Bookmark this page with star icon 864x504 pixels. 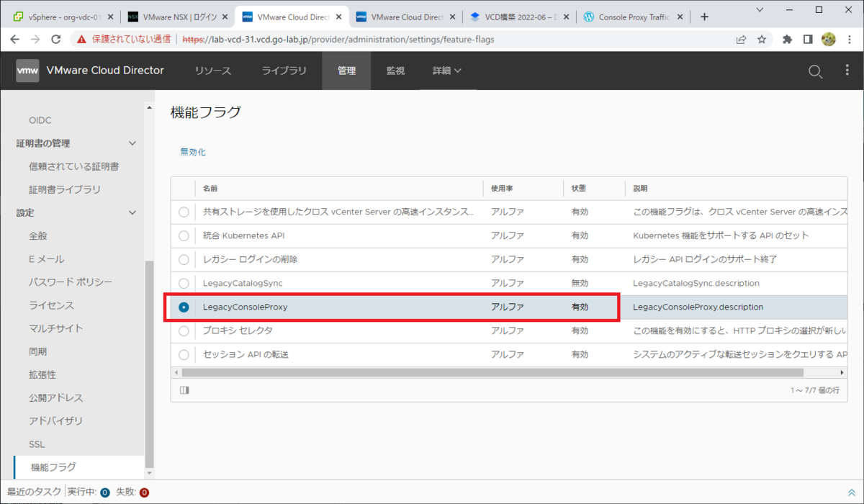pyautogui.click(x=762, y=40)
